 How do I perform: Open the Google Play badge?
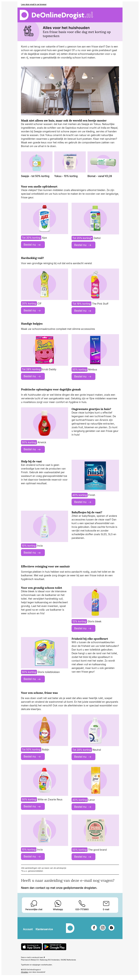tap(54, 947)
